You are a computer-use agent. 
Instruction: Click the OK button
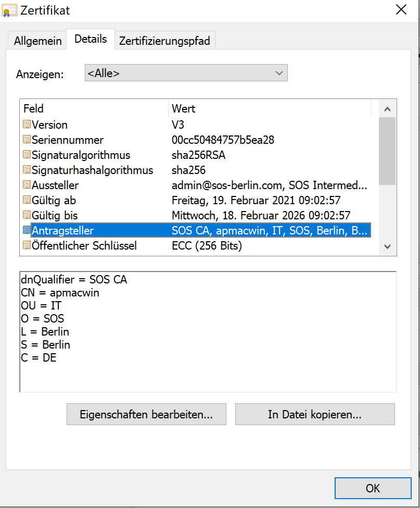tap(373, 488)
